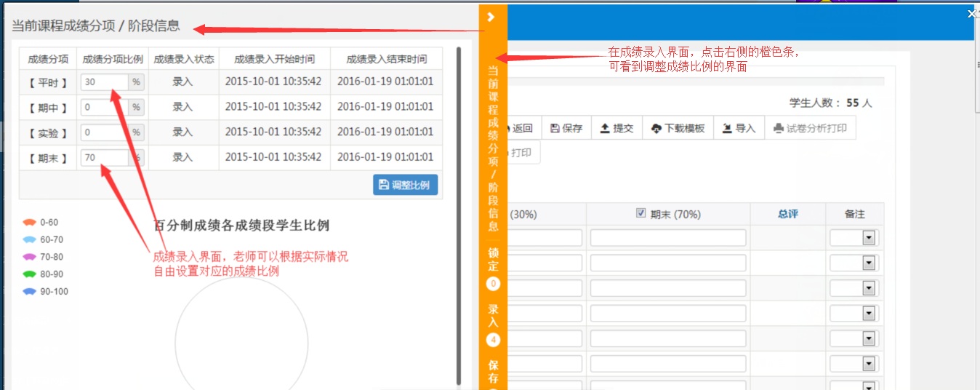
Task: Click the 锁定 count badge on orange bar
Action: point(493,284)
